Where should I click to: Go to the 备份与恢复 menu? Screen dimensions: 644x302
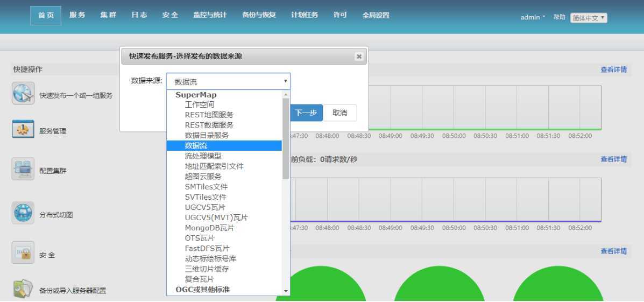pyautogui.click(x=259, y=15)
